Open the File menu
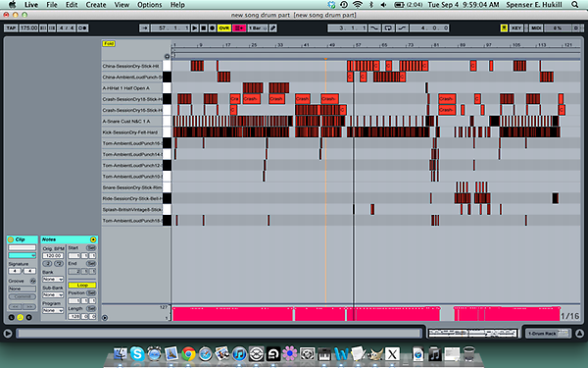The width and height of the screenshot is (588, 368). (52, 5)
